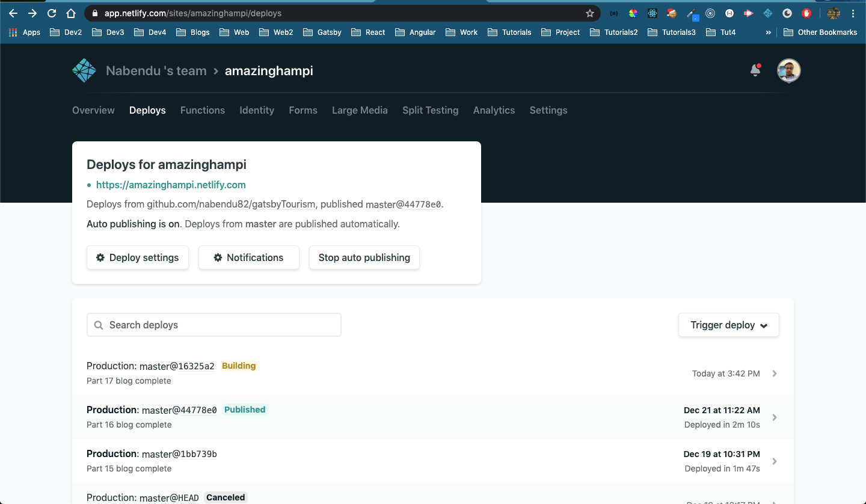
Task: Click the "Dec 21 at 11:22 AM" timestamp
Action: 722,410
